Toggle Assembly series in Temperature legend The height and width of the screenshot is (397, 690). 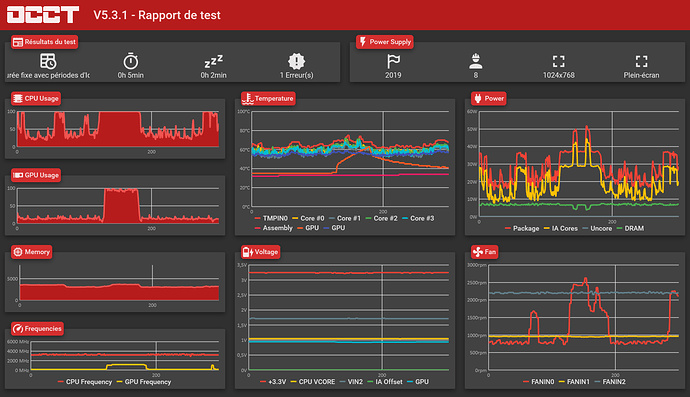(273, 228)
